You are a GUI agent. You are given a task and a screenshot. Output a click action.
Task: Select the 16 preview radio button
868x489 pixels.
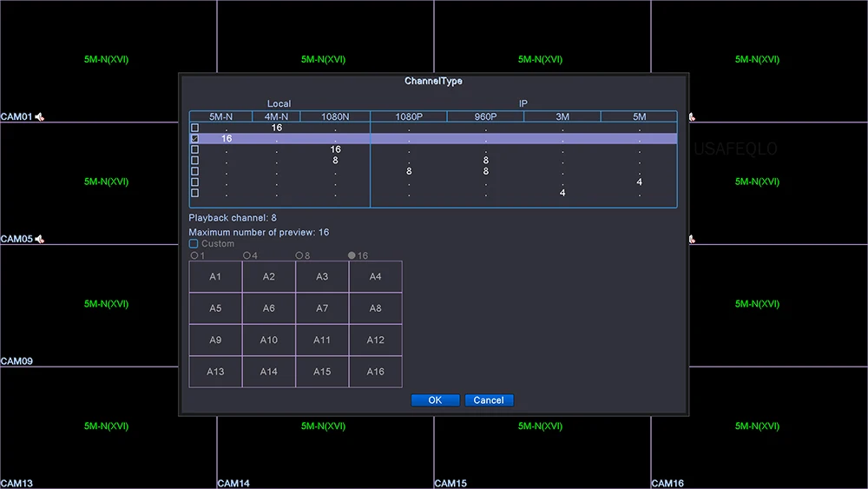[352, 255]
